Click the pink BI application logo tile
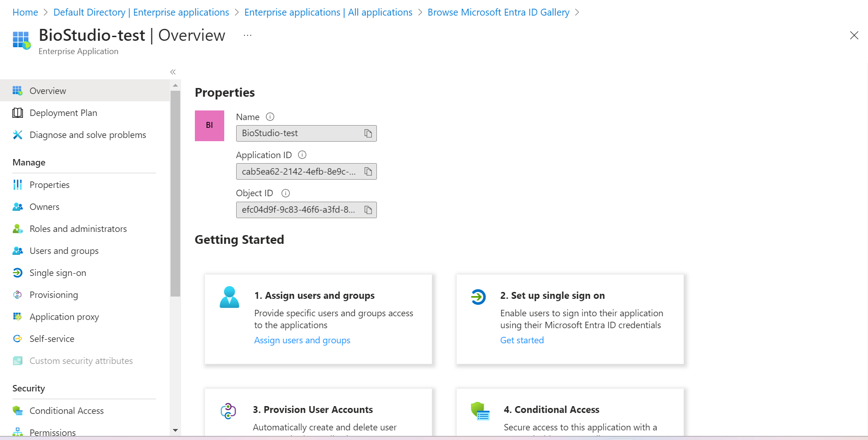The width and height of the screenshot is (868, 440). pyautogui.click(x=210, y=126)
